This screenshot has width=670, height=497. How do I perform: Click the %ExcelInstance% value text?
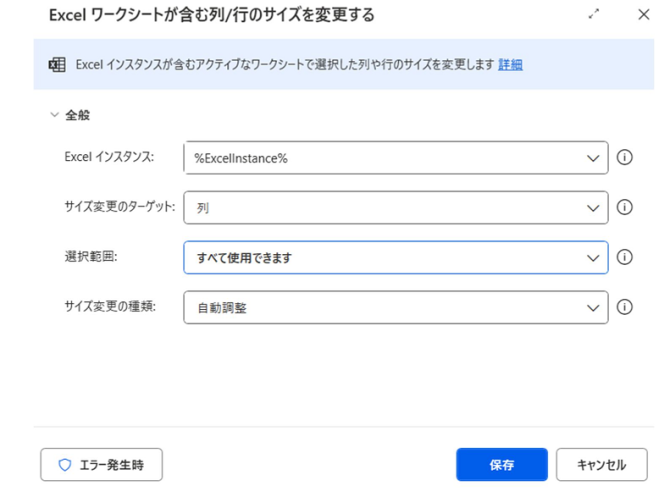[x=241, y=159]
